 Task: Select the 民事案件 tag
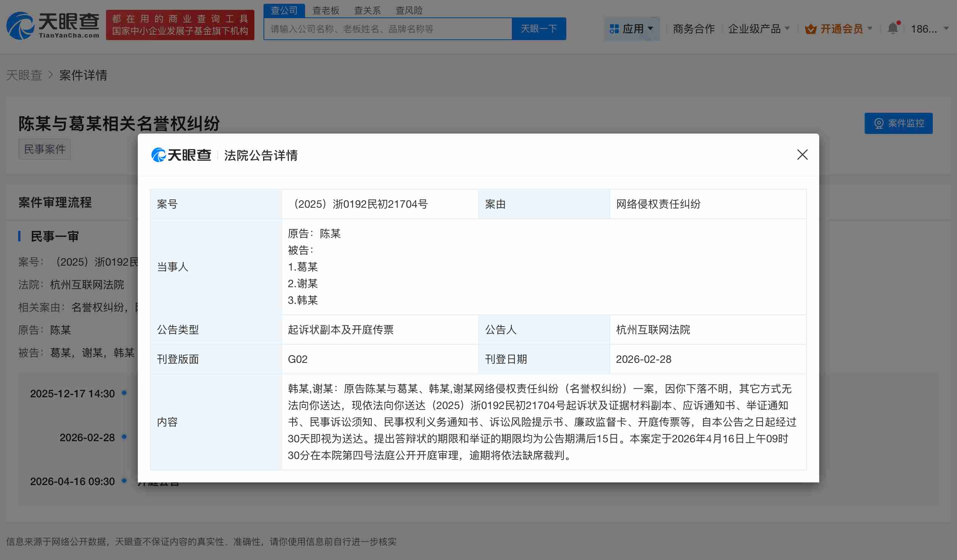44,149
